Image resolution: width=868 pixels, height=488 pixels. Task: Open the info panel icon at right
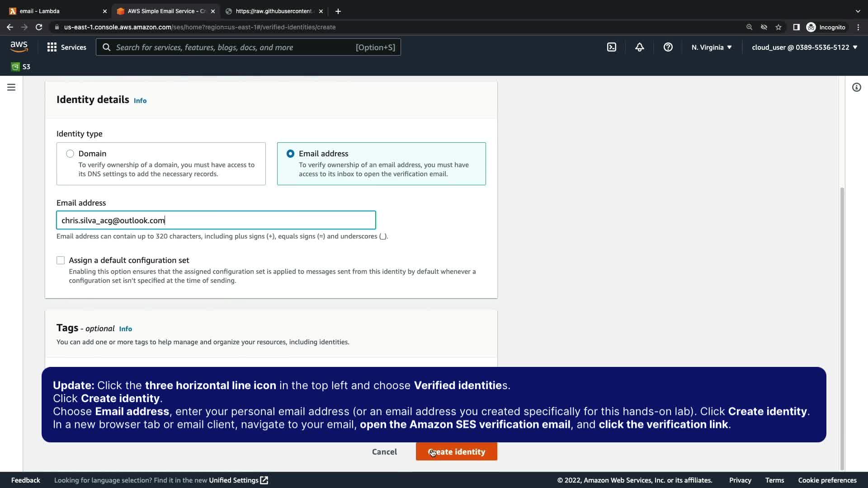856,87
